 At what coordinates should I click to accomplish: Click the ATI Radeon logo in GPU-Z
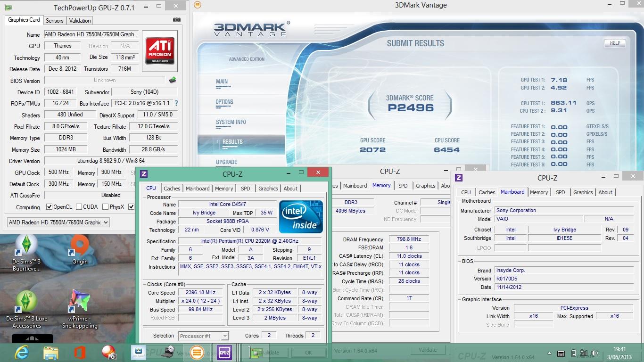(160, 51)
